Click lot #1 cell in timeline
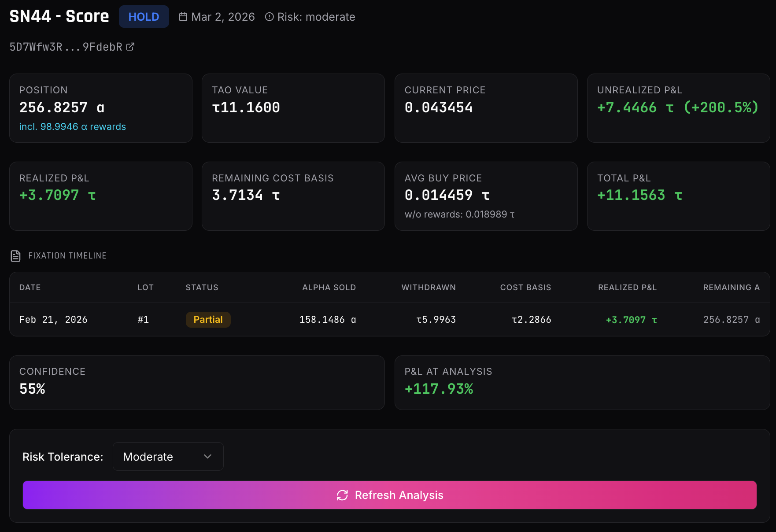The height and width of the screenshot is (532, 776). (x=143, y=320)
